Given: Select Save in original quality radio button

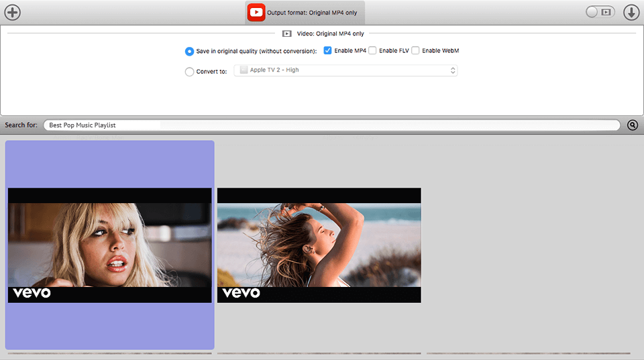Looking at the screenshot, I should 189,52.
